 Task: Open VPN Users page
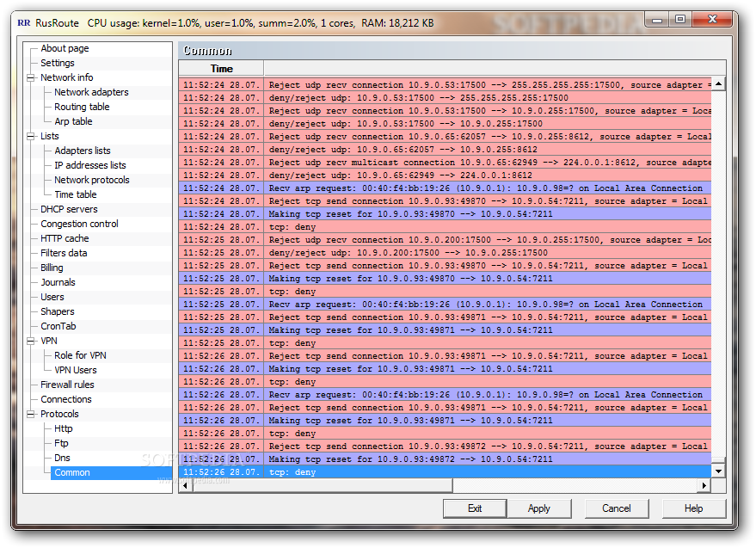(x=75, y=371)
